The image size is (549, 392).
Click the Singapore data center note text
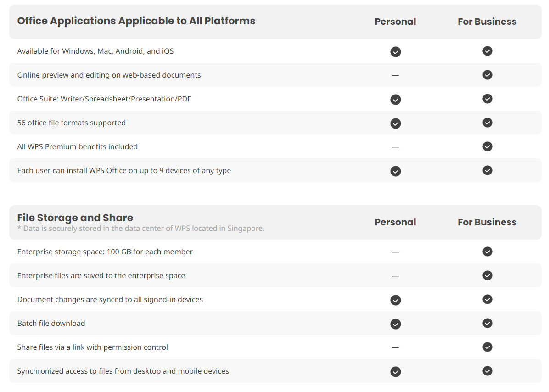tap(140, 228)
